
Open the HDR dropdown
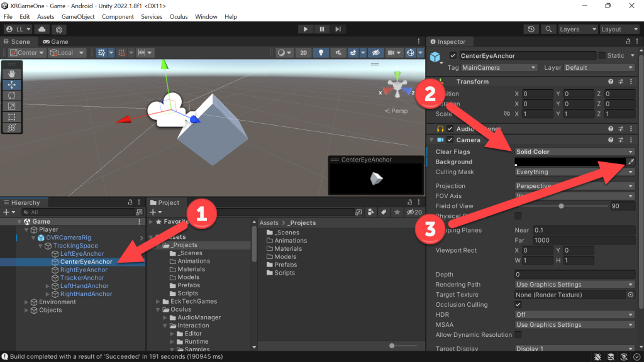[x=575, y=315]
